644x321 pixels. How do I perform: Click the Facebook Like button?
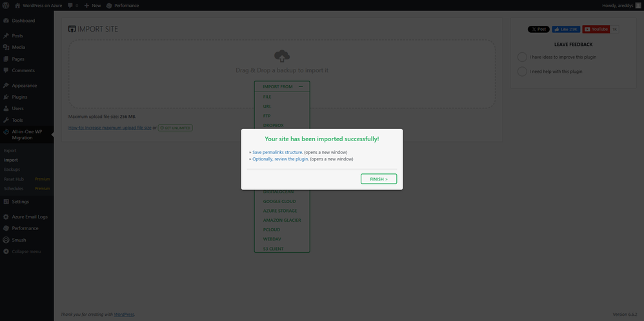(566, 29)
